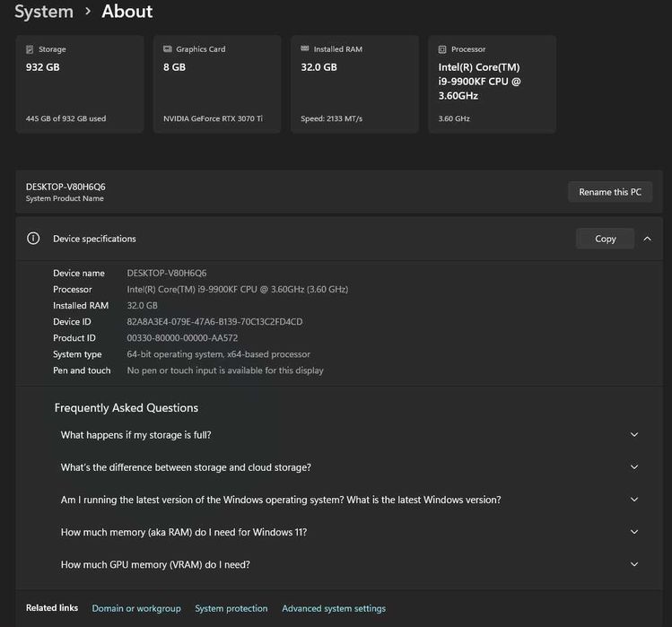Click the 'Device ID' label

tap(72, 322)
